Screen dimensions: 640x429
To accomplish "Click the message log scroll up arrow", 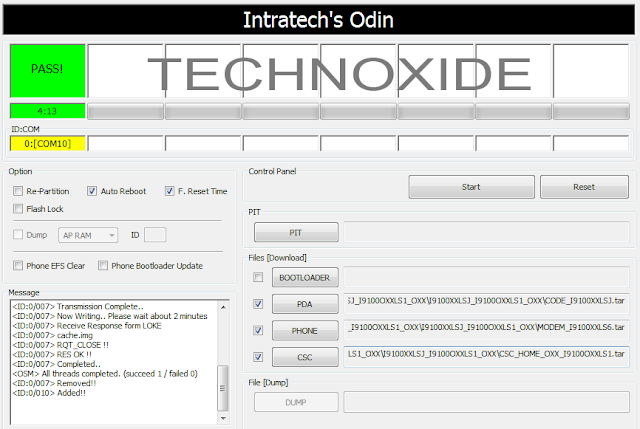I will click(223, 307).
